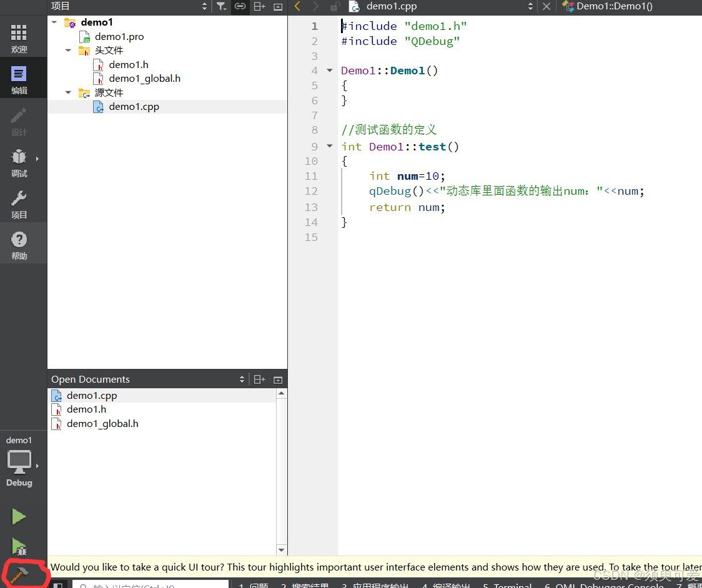Screen dimensions: 702x588
Task: Fold the Demo1::Demo1() constructor at line 4
Action: pyautogui.click(x=330, y=71)
